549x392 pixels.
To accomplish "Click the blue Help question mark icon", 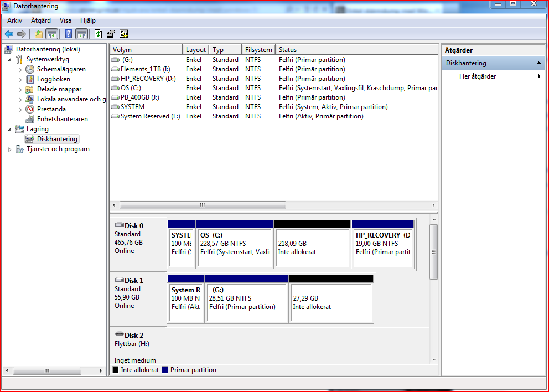I will [x=68, y=34].
